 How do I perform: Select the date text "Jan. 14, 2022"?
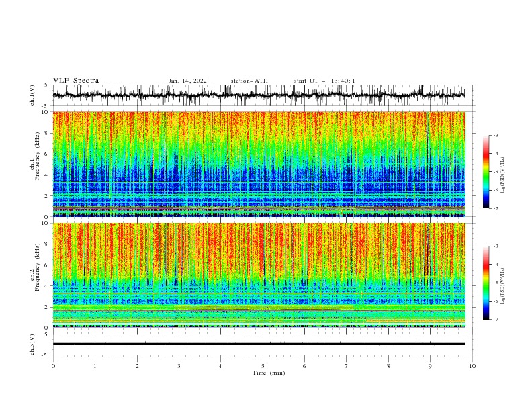pos(187,81)
